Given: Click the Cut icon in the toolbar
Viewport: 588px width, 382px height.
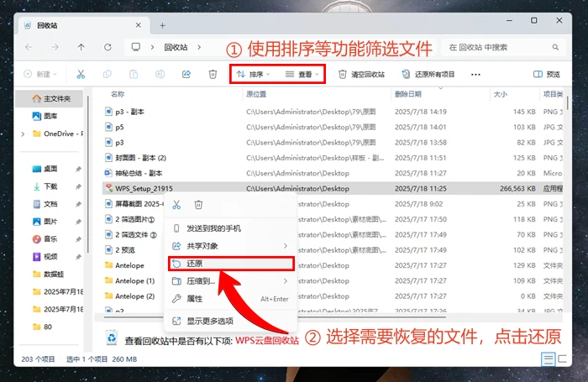Looking at the screenshot, I should tap(81, 74).
